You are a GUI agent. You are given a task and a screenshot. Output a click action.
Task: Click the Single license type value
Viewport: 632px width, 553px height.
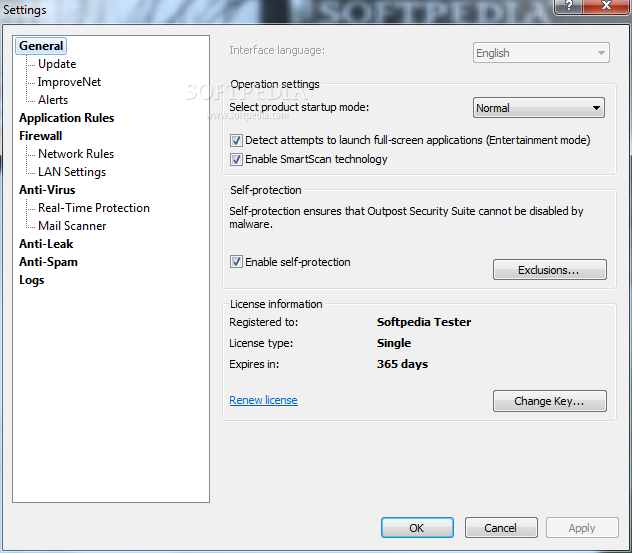click(x=394, y=343)
